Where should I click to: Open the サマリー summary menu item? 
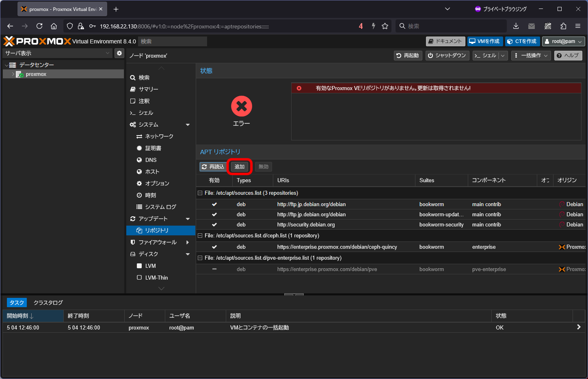(x=161, y=89)
